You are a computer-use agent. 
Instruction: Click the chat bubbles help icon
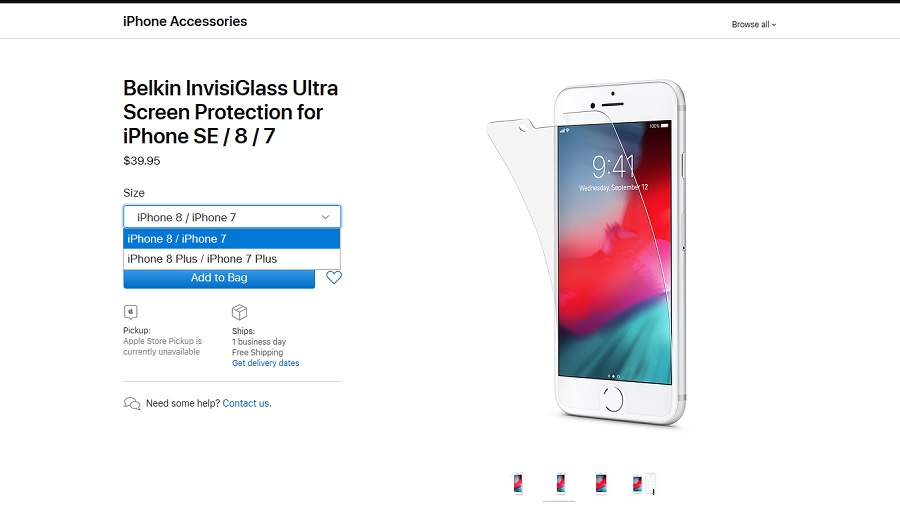pos(132,404)
